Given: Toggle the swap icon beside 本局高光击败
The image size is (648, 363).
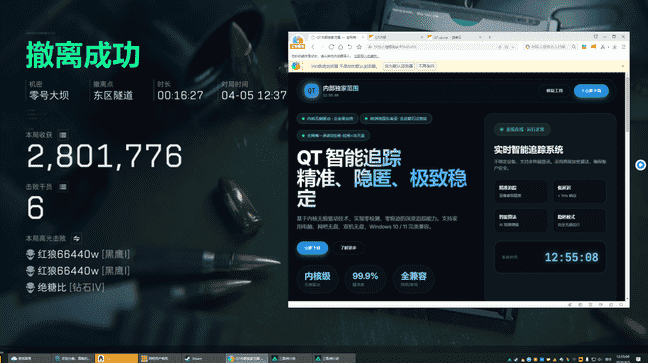Looking at the screenshot, I should click(76, 239).
